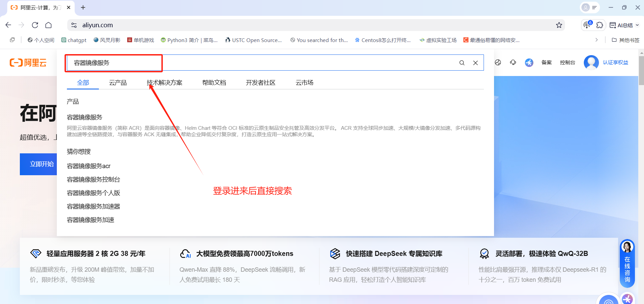Choose suggestion 容器镜像服务加速

coord(90,220)
